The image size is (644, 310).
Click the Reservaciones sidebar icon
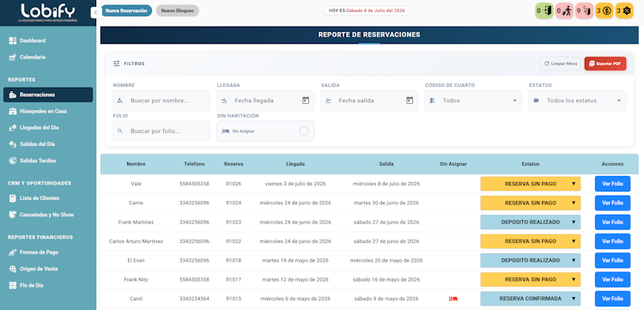click(x=12, y=94)
